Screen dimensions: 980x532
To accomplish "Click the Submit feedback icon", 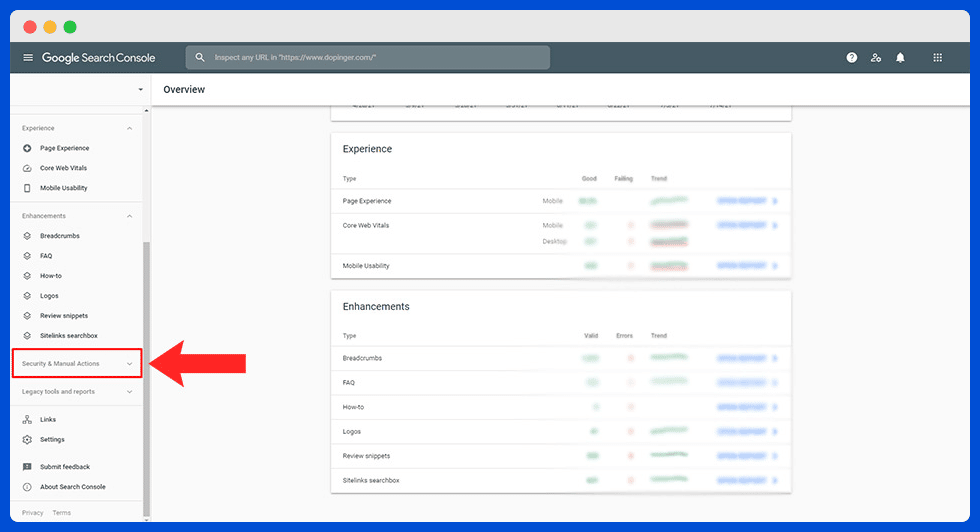I will pos(27,467).
